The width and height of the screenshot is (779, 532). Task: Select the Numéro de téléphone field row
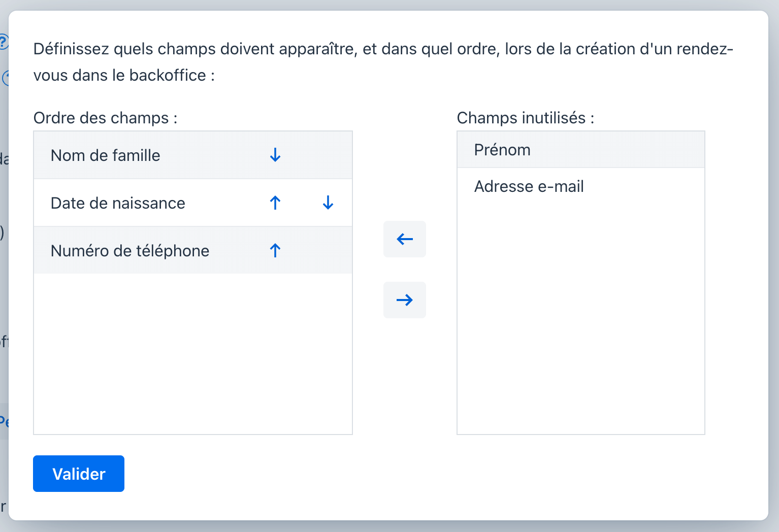[193, 250]
